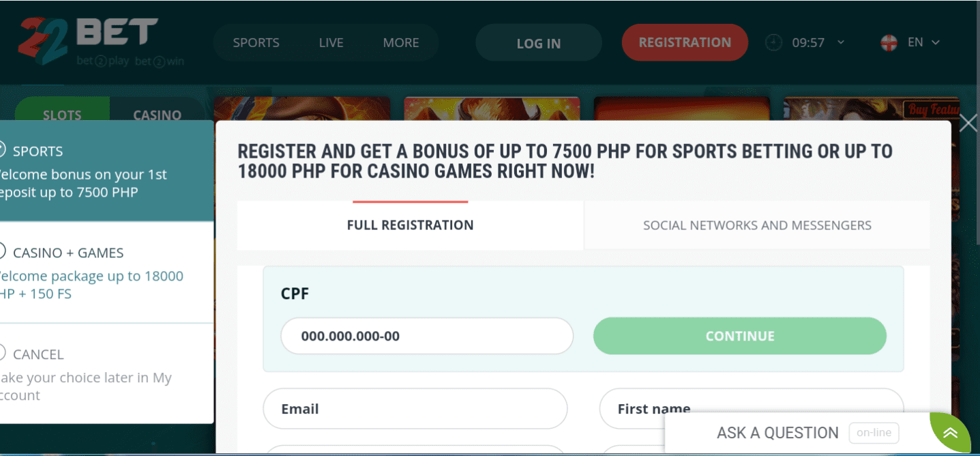Image resolution: width=980 pixels, height=456 pixels.
Task: Open the MORE navigation menu
Action: click(x=401, y=42)
